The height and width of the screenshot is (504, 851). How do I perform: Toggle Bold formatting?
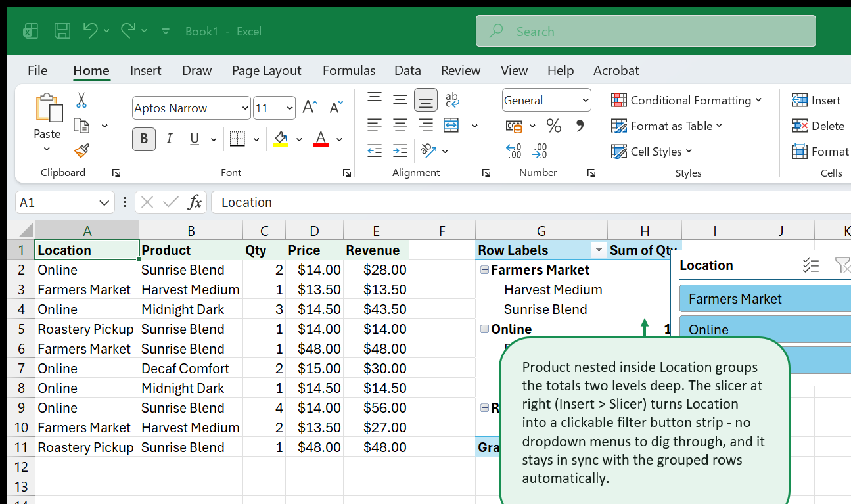tap(144, 139)
